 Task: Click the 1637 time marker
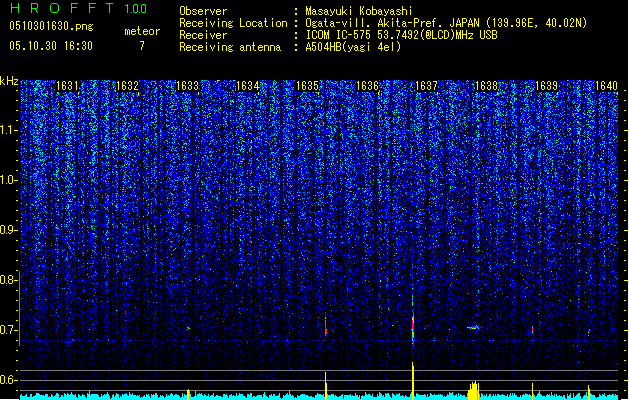(426, 86)
